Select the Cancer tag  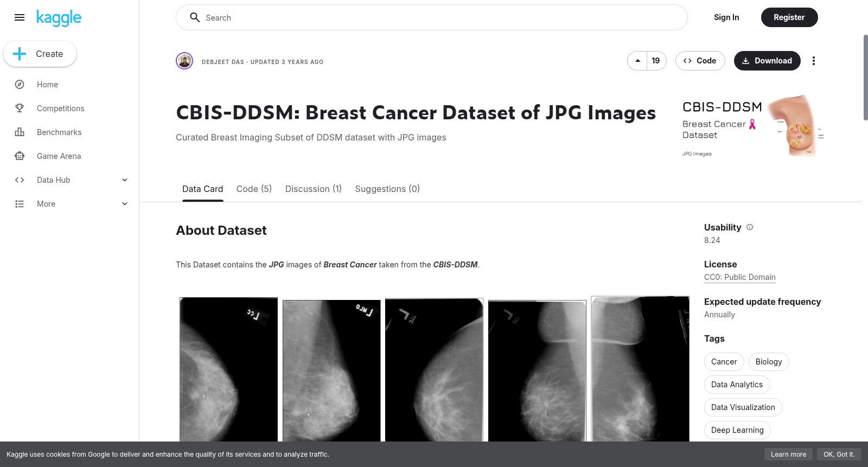tap(724, 362)
